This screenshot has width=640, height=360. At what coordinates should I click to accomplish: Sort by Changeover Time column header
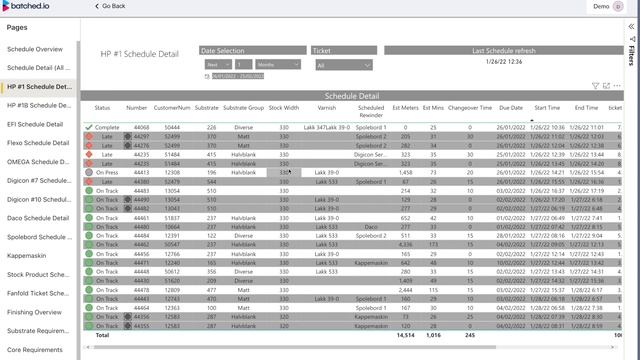[470, 108]
